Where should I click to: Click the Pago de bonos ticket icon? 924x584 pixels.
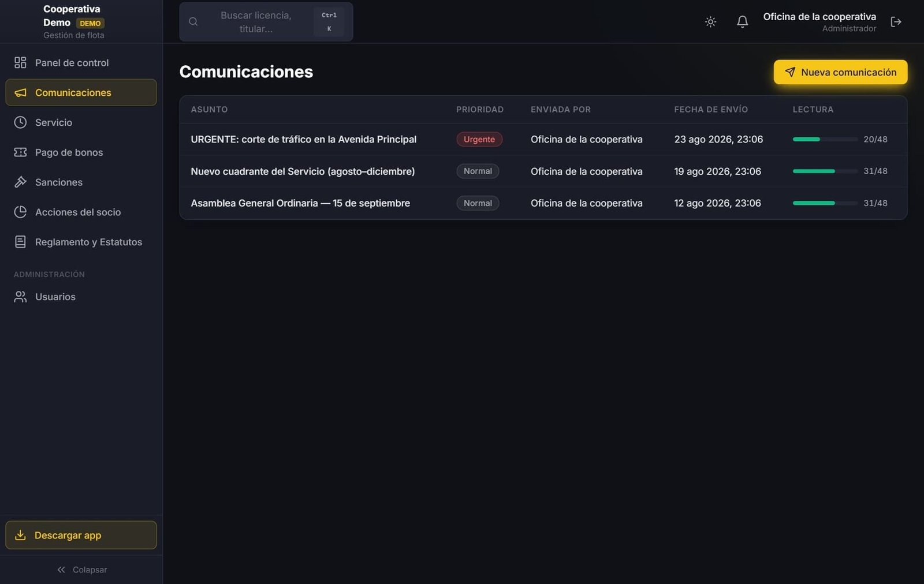point(20,152)
